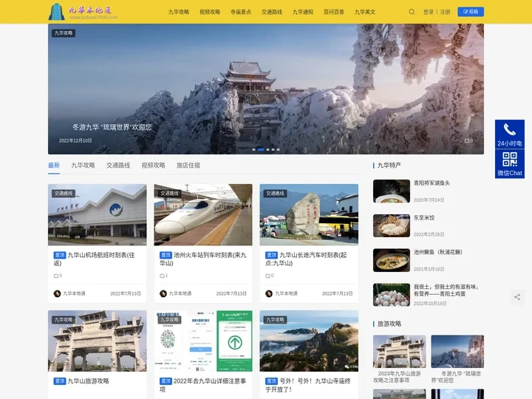Open the 九华通知 navigation item

303,12
